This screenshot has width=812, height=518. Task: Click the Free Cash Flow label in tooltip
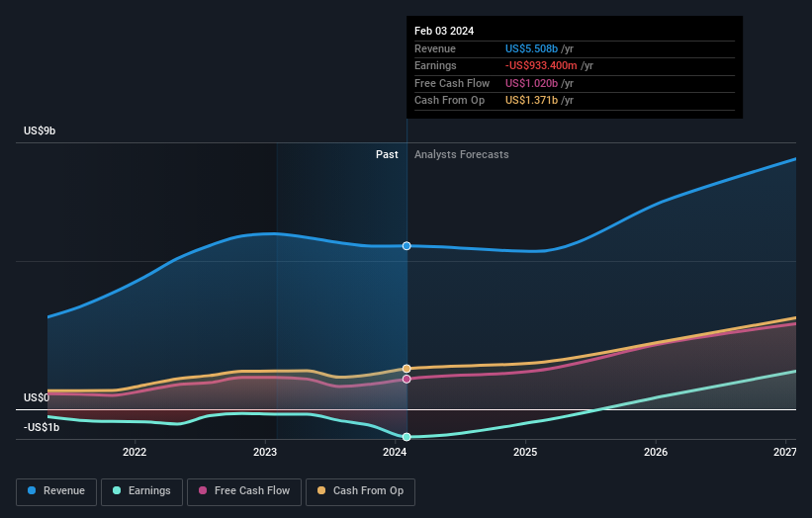[452, 83]
